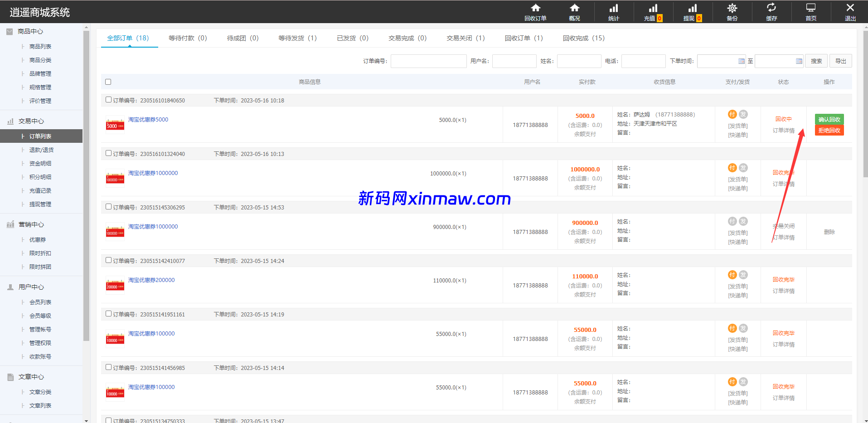Select checkbox for order 230515145306295

coord(108,207)
